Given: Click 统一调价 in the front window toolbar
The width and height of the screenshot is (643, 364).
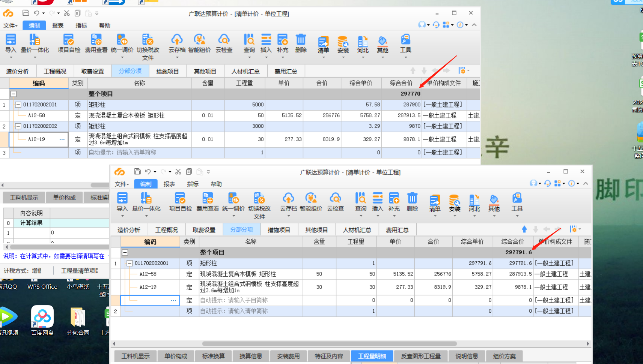Looking at the screenshot, I should pyautogui.click(x=233, y=202).
